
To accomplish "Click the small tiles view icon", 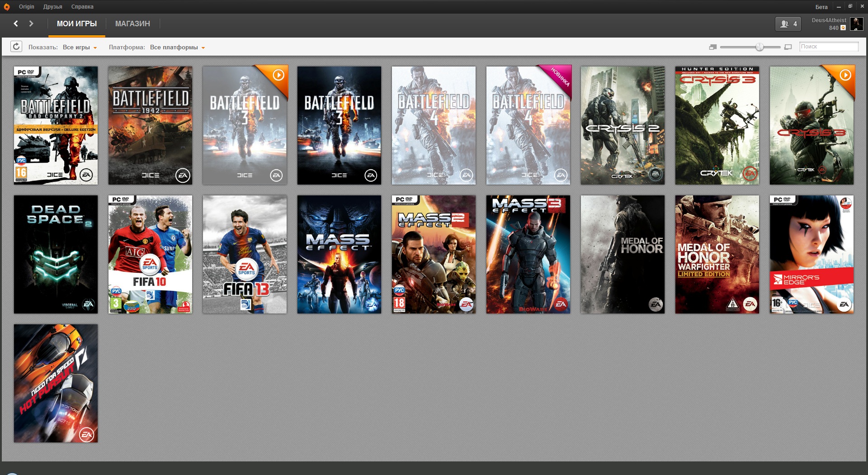I will [713, 47].
